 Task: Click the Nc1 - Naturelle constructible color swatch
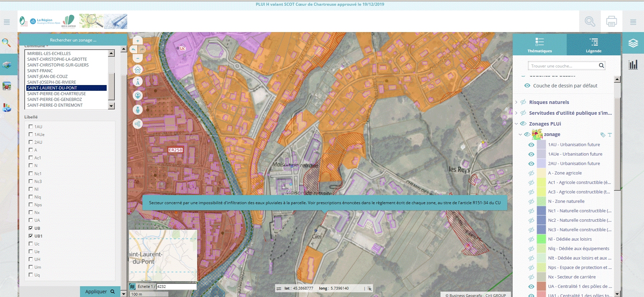pos(541,211)
